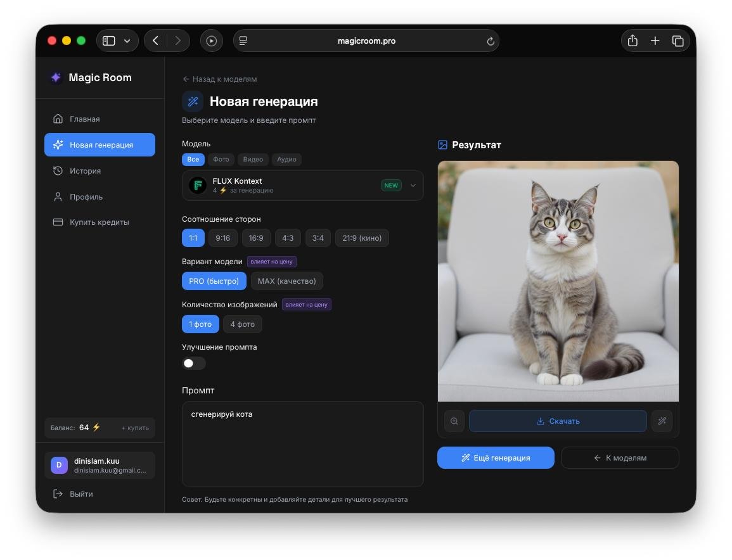Screen dimensions: 732x560
Task: Open a new tab with plus icon
Action: 655,41
